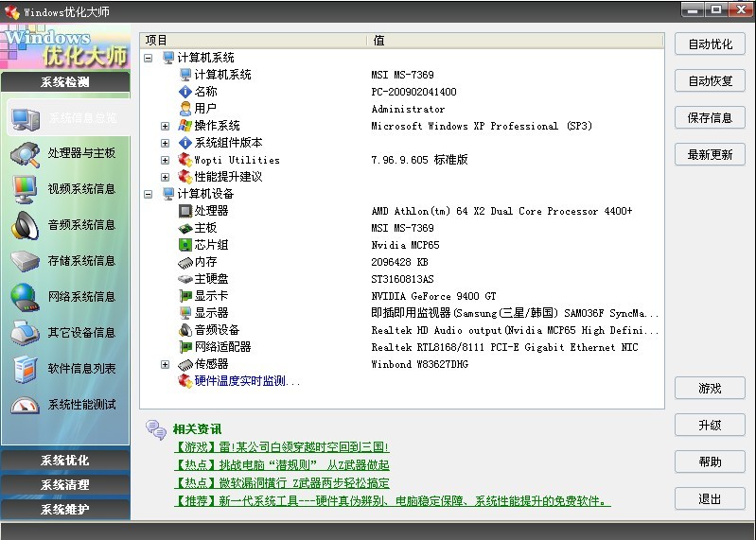The height and width of the screenshot is (540, 756).
Task: Click the 视频系统信息 monitor icon
Action: click(25, 189)
